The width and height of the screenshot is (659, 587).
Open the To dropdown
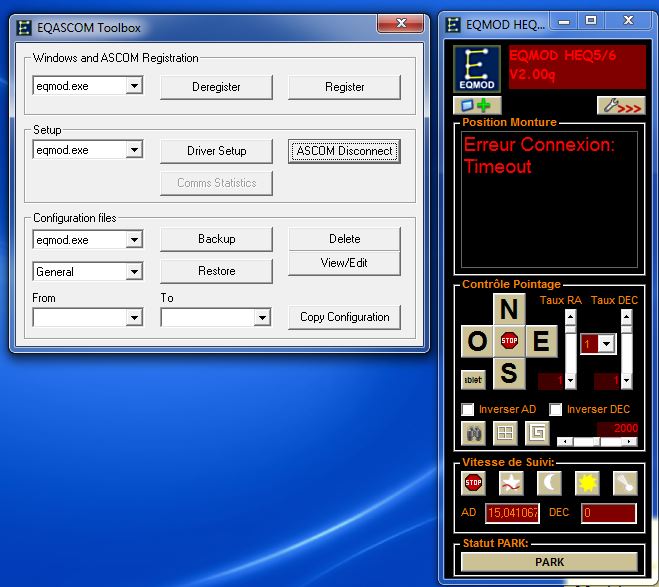(262, 318)
